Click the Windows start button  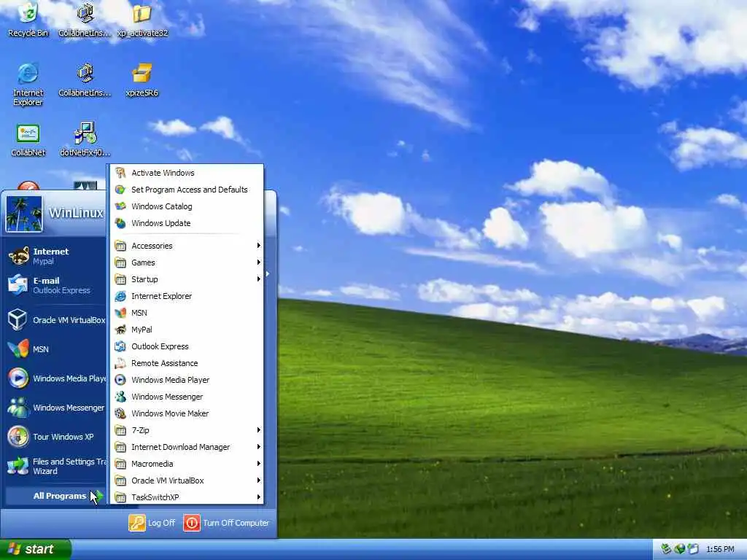tap(35, 549)
